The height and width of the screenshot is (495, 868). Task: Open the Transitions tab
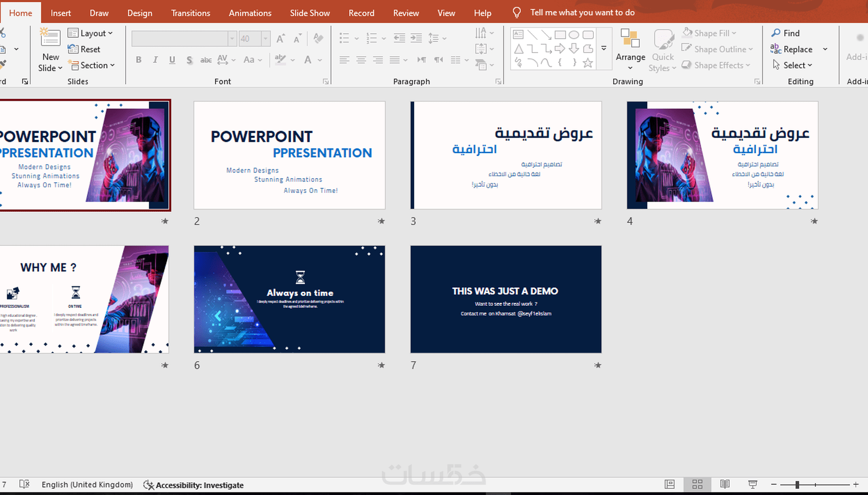point(190,13)
